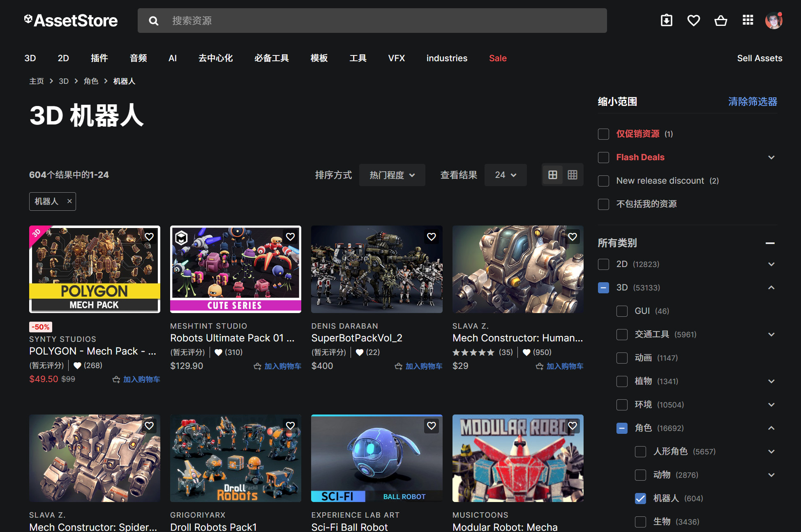The height and width of the screenshot is (532, 801).
Task: Focus the 搜索资源 search field
Action: pos(372,21)
